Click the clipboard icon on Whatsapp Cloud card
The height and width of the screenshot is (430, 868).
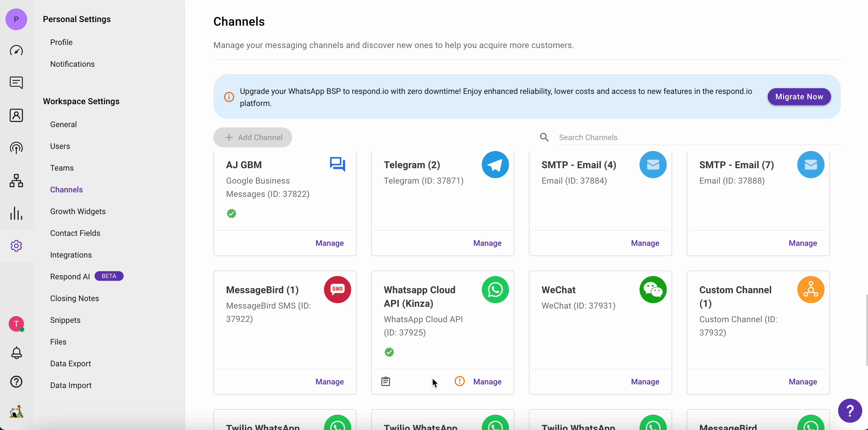coord(385,381)
